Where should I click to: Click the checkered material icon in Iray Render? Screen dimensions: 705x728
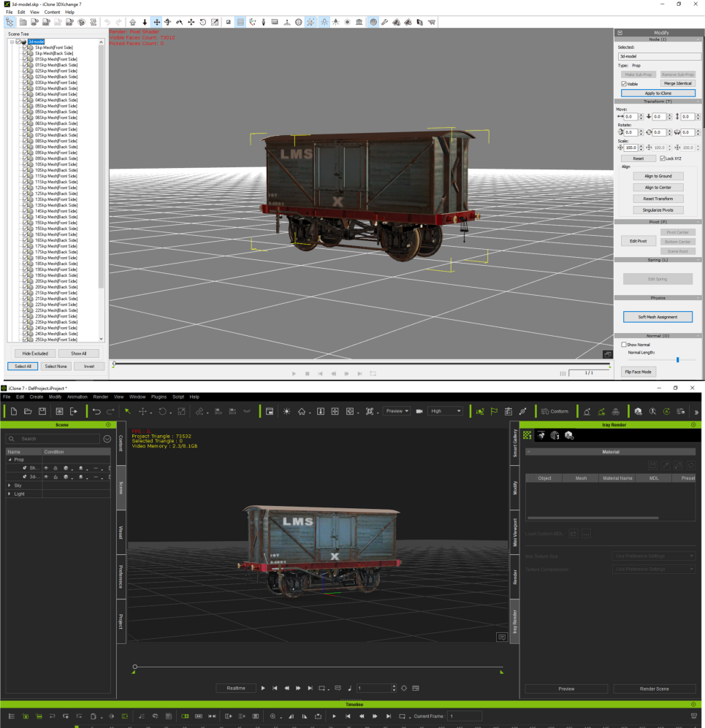coord(527,435)
